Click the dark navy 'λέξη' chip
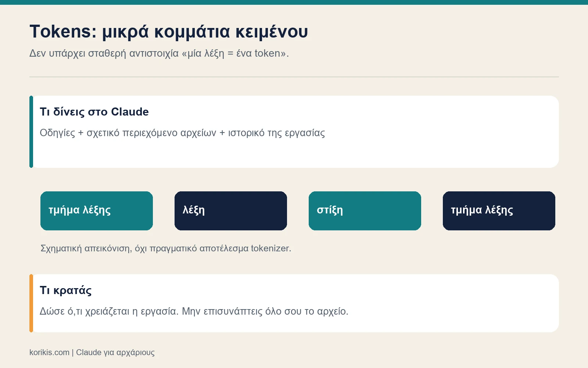 (x=231, y=211)
